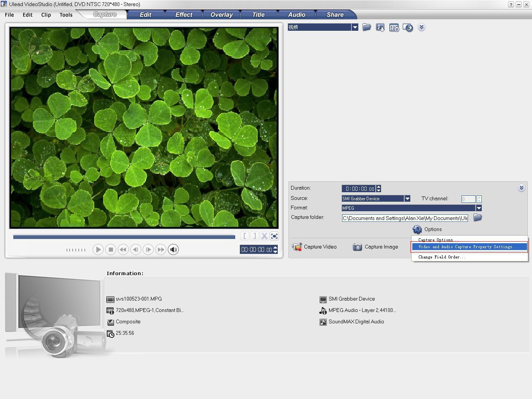Screen dimensions: 532x399
Task: Click the cut clip scissors icon
Action: 264,236
